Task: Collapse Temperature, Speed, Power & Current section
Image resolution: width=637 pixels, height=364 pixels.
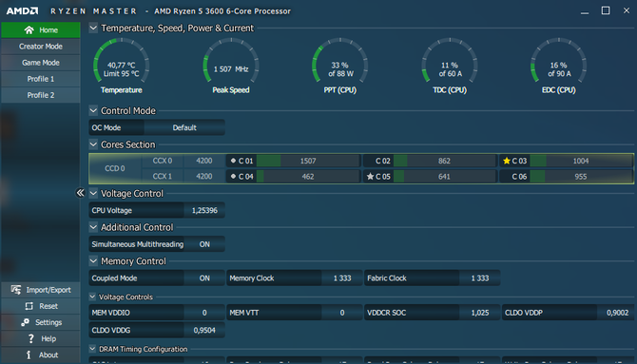Action: pyautogui.click(x=93, y=28)
